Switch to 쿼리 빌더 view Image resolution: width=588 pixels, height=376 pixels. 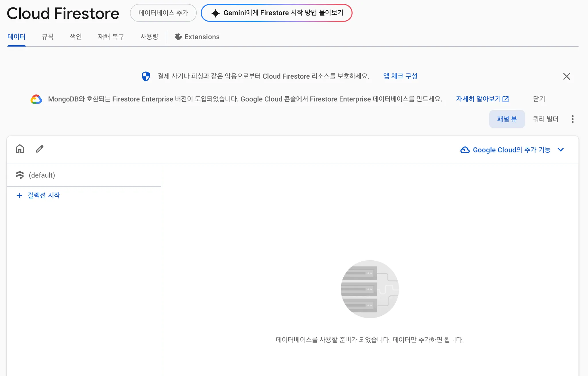[546, 119]
